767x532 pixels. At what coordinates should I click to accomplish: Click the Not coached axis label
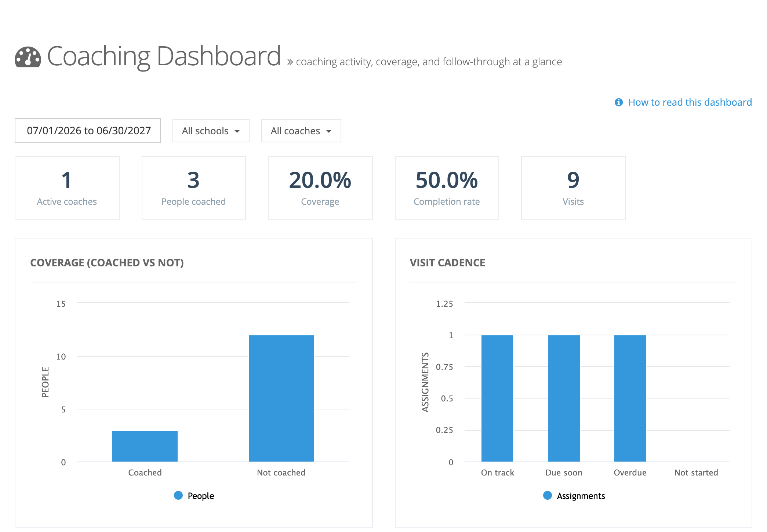click(x=281, y=473)
